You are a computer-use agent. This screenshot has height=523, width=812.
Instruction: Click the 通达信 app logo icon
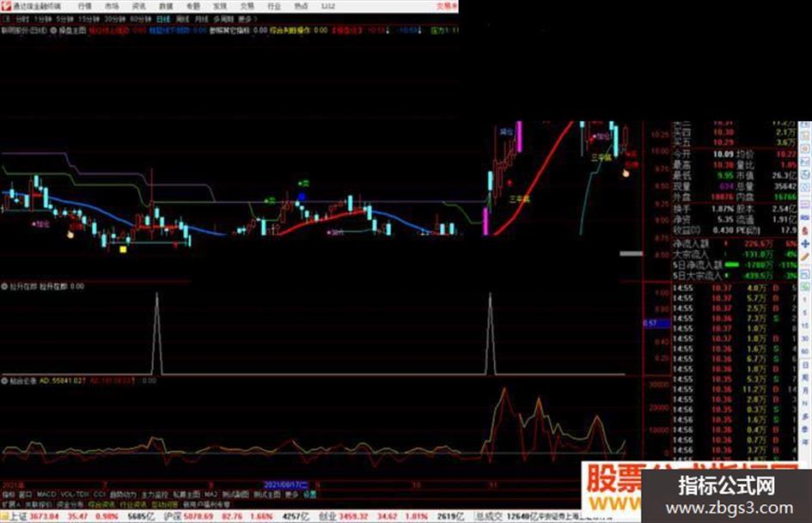coord(6,6)
